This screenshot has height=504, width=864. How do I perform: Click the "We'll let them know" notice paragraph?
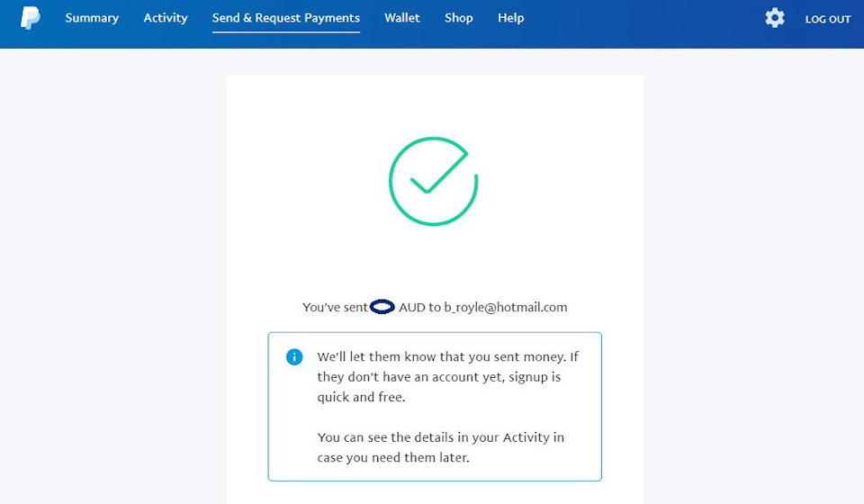click(x=447, y=376)
